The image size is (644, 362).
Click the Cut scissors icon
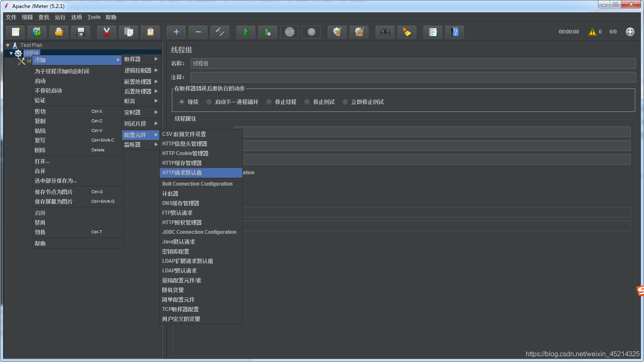106,32
